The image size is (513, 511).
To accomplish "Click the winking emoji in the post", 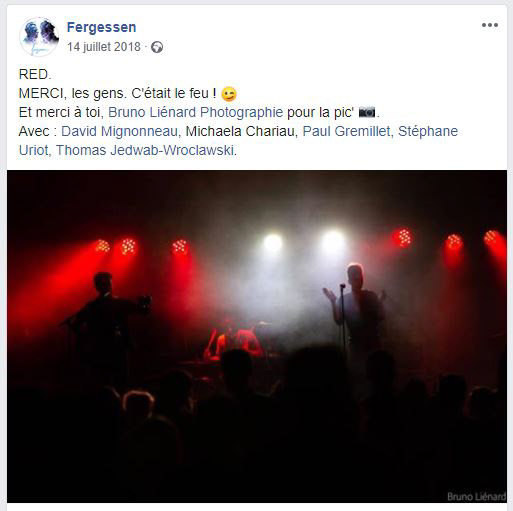I will tap(229, 94).
